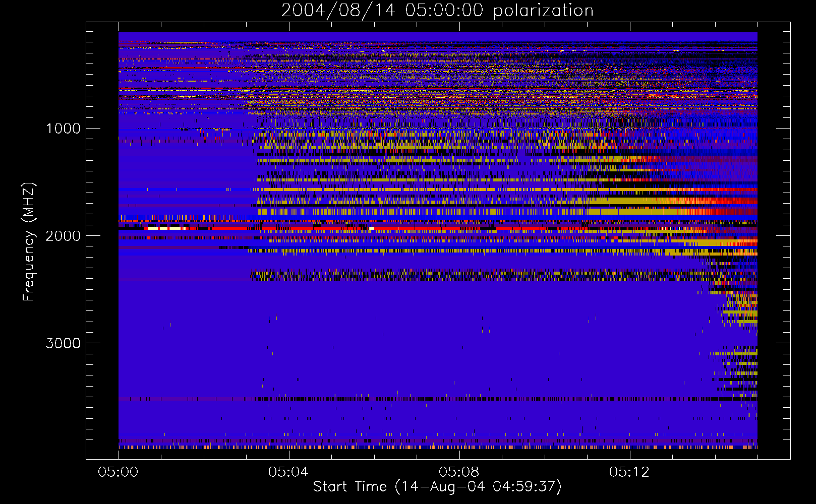Viewport: 816px width, 504px height.
Task: Click the plot title '2004/08/14 05:00:00 polarization'
Action: coord(437,10)
